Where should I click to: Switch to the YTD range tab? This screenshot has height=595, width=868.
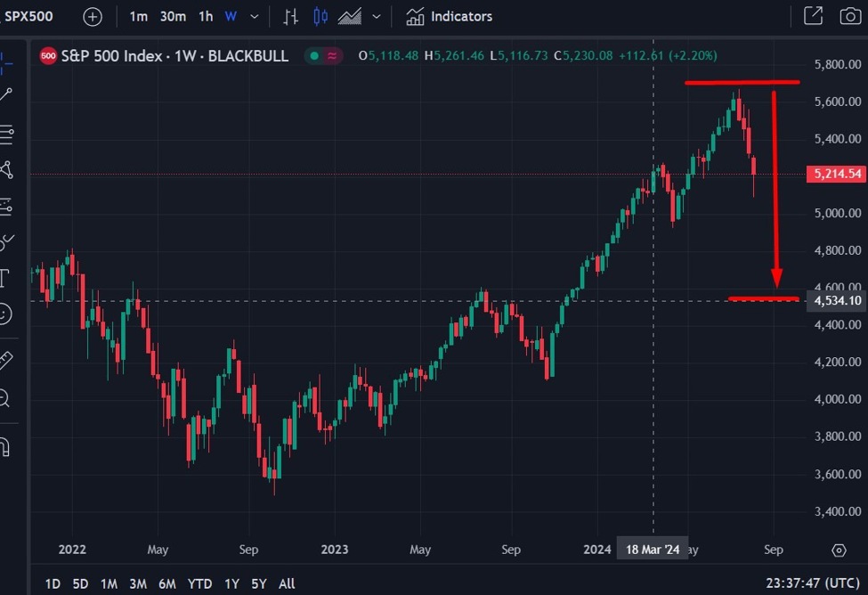[199, 583]
